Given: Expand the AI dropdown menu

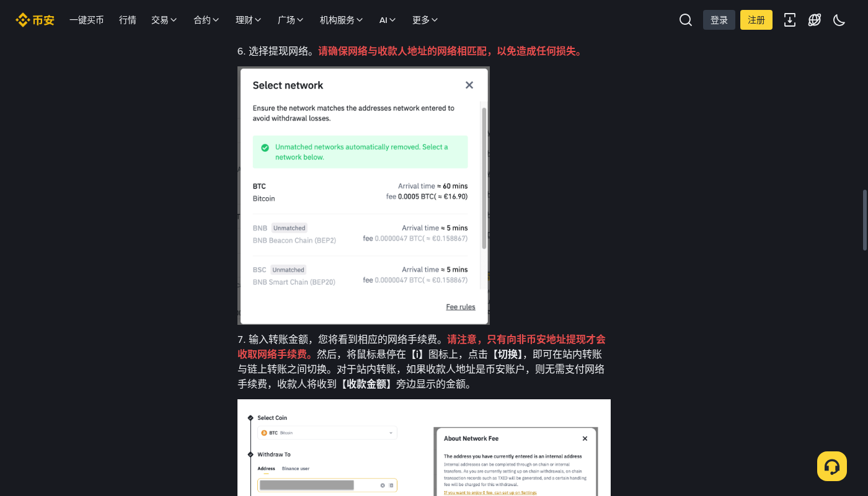Looking at the screenshot, I should 387,20.
